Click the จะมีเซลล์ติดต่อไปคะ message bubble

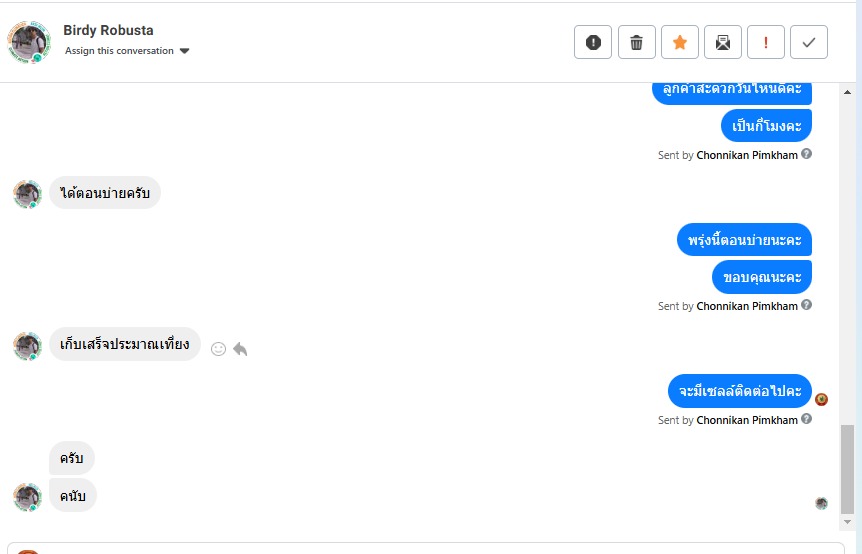tap(740, 390)
